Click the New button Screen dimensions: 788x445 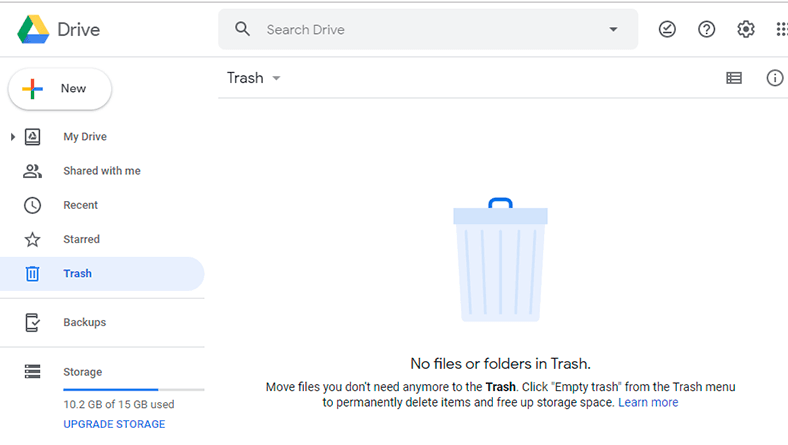60,89
